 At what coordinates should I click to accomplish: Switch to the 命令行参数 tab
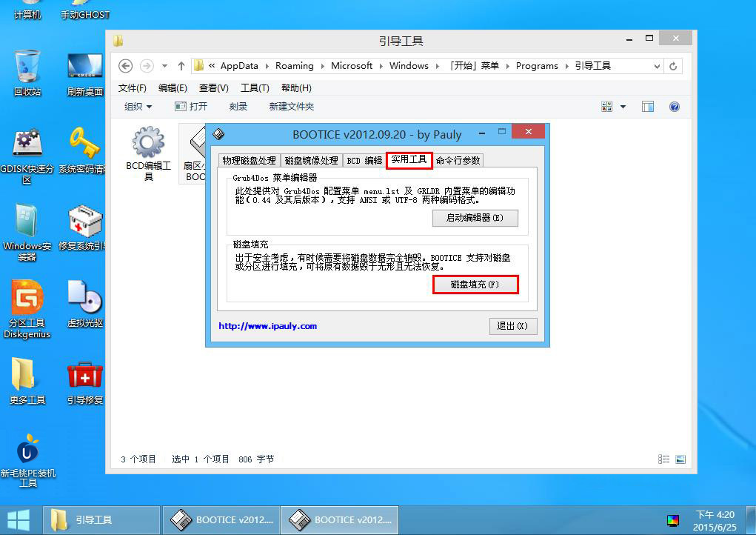click(x=458, y=161)
